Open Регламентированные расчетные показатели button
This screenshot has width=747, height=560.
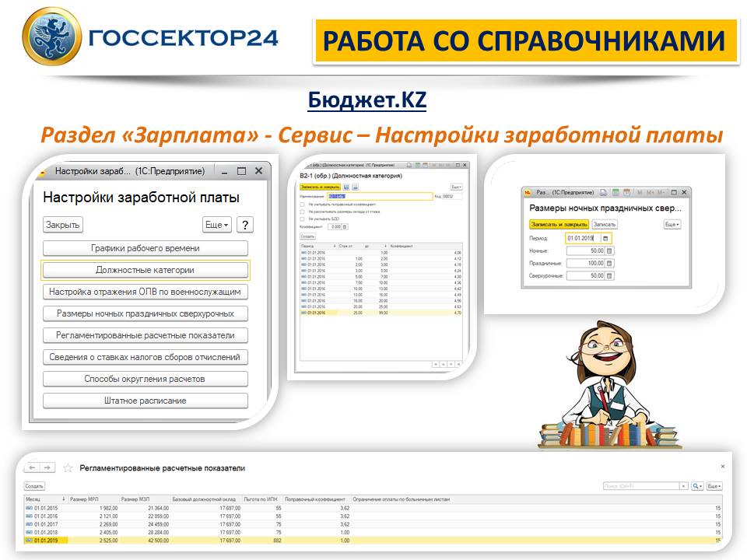(x=146, y=335)
